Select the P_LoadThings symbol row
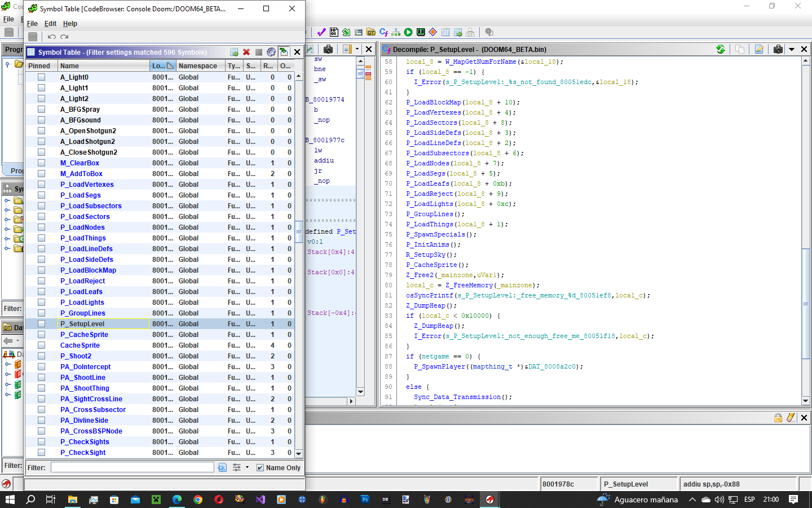This screenshot has height=508, width=812. pos(160,238)
